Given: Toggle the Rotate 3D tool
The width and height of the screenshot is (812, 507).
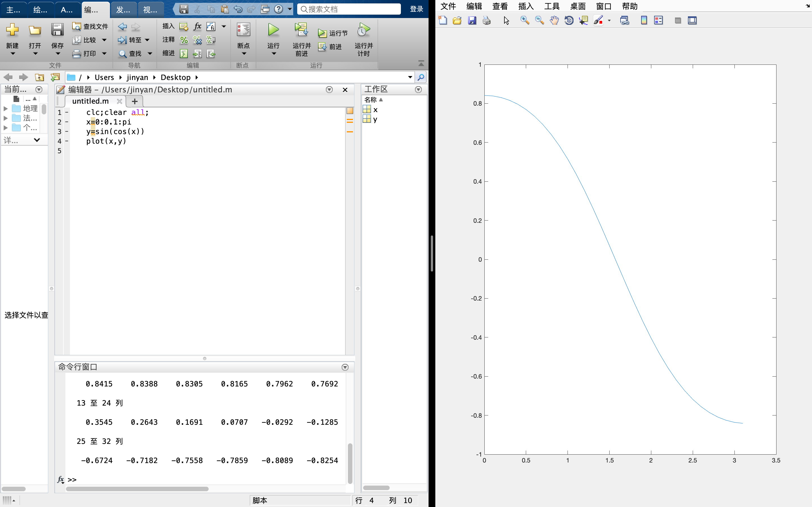Looking at the screenshot, I should (x=569, y=21).
